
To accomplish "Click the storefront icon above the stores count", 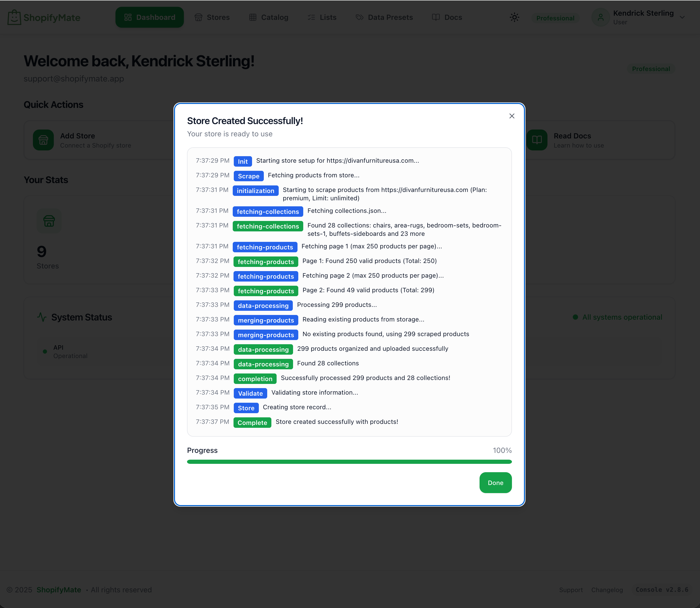I will pyautogui.click(x=49, y=221).
